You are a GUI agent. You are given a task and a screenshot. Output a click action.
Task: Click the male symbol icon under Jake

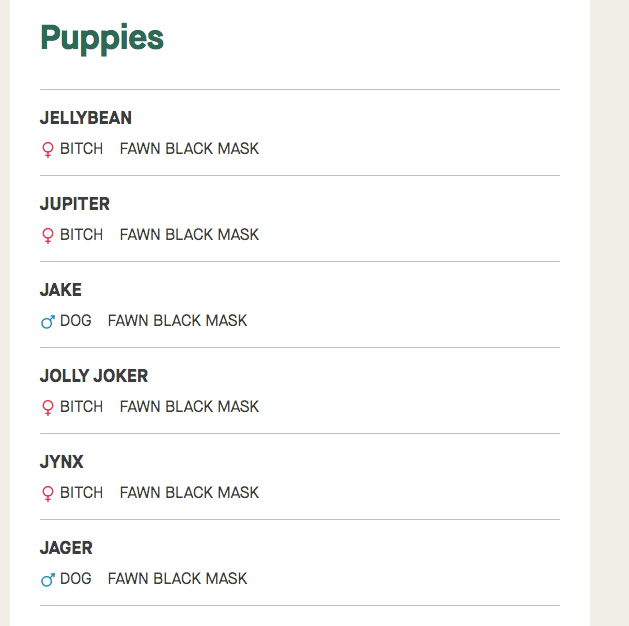pos(47,322)
